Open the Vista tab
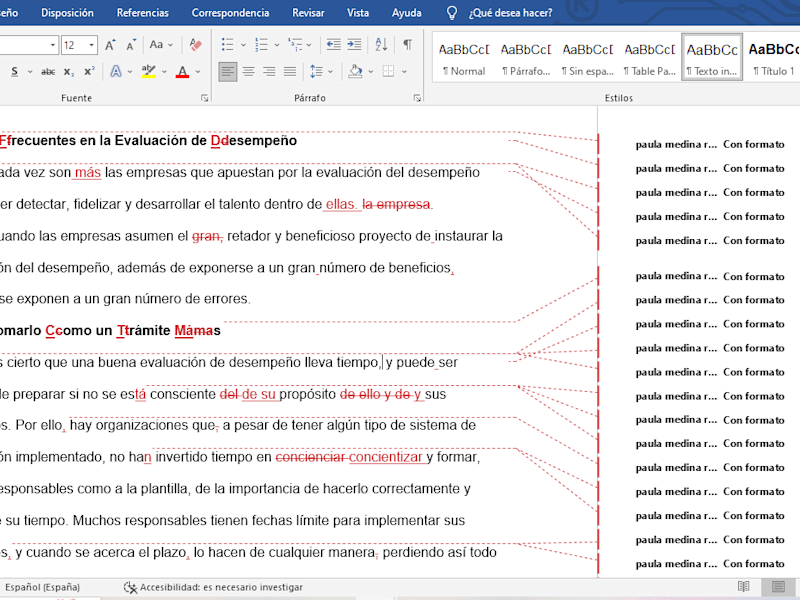This screenshot has width=800, height=600. coord(358,13)
